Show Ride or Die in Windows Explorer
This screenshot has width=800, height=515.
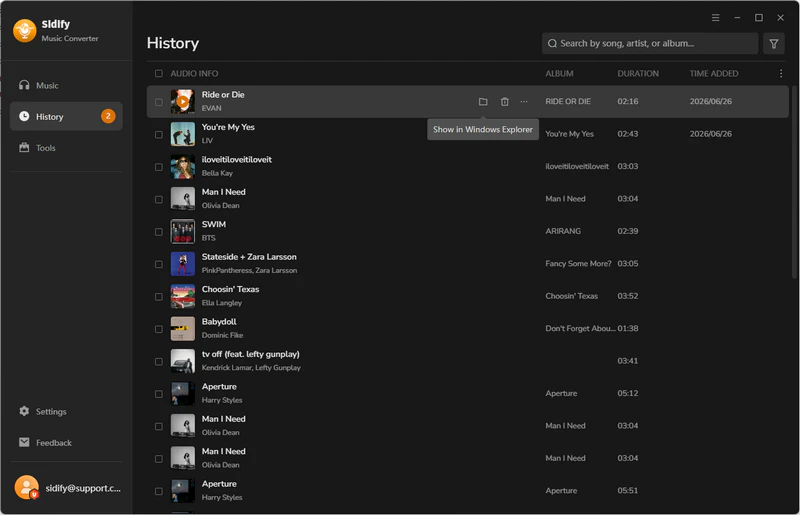tap(483, 102)
